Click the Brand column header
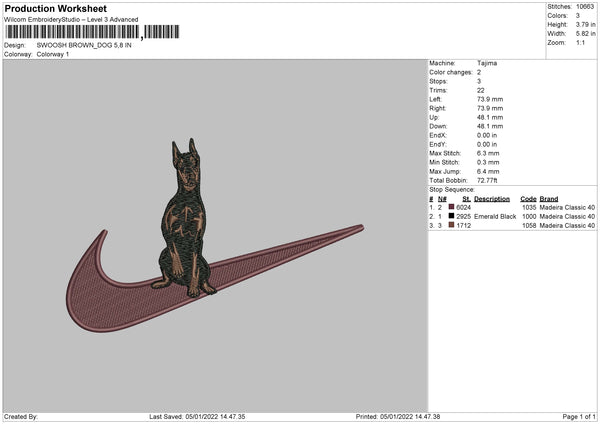Viewport: 600px width, 424px height. (549, 199)
